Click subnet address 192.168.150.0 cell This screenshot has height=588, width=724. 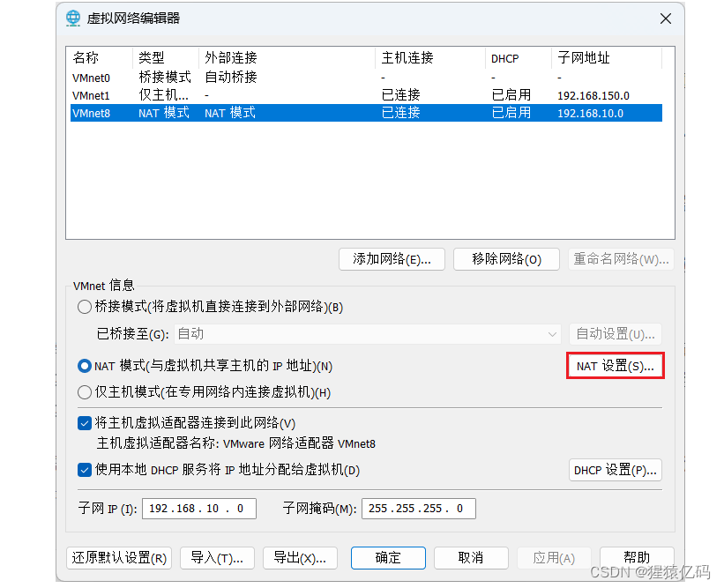pyautogui.click(x=593, y=95)
